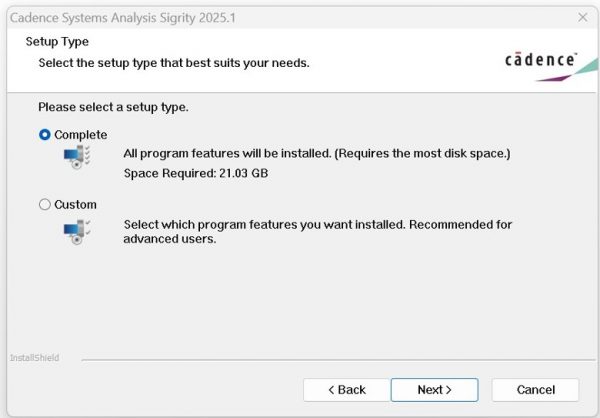This screenshot has height=418, width=600.
Task: Click the "Setup Type" heading
Action: [x=57, y=41]
